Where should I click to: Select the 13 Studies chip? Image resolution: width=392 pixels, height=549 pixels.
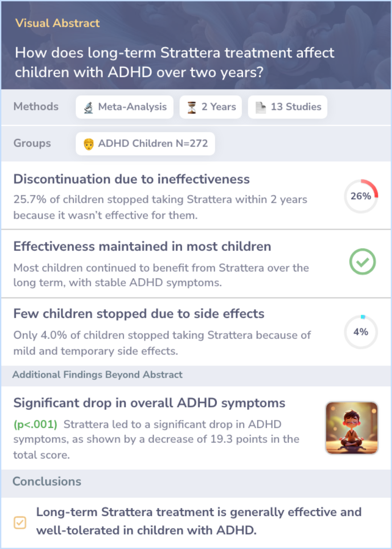[287, 107]
